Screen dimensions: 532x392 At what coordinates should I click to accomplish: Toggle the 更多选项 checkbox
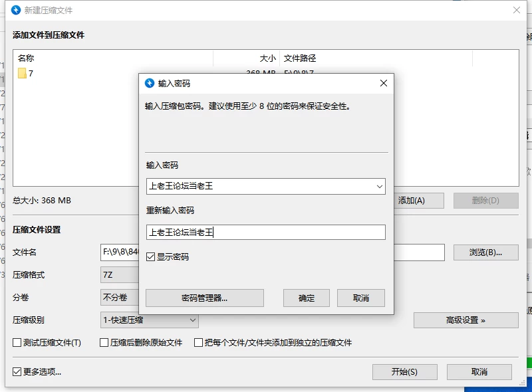coord(17,371)
